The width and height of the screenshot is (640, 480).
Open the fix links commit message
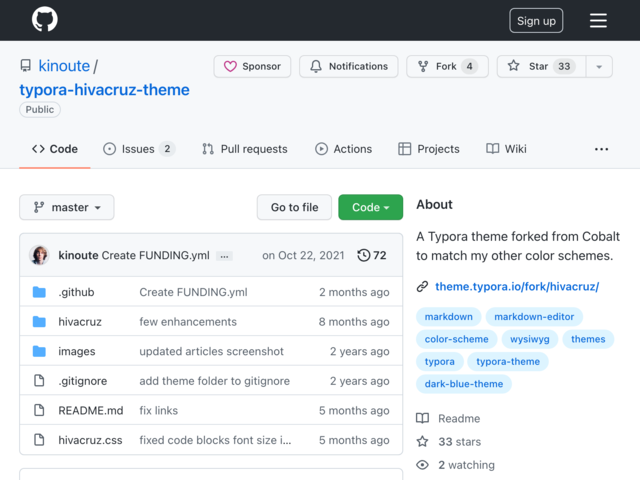(x=159, y=411)
